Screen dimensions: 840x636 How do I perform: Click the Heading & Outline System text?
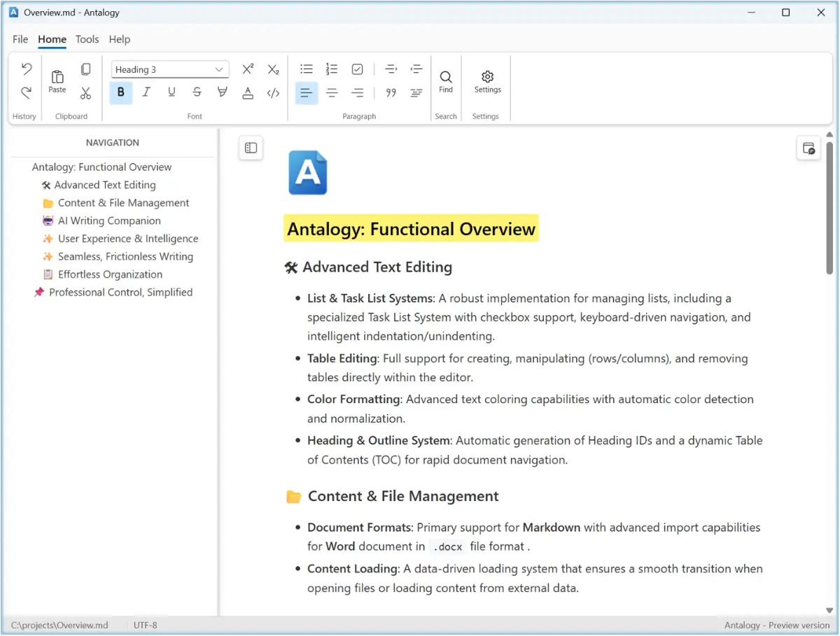[x=380, y=441]
